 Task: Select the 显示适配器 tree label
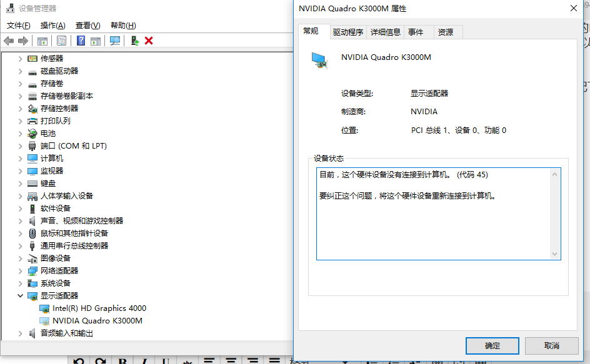(x=59, y=296)
